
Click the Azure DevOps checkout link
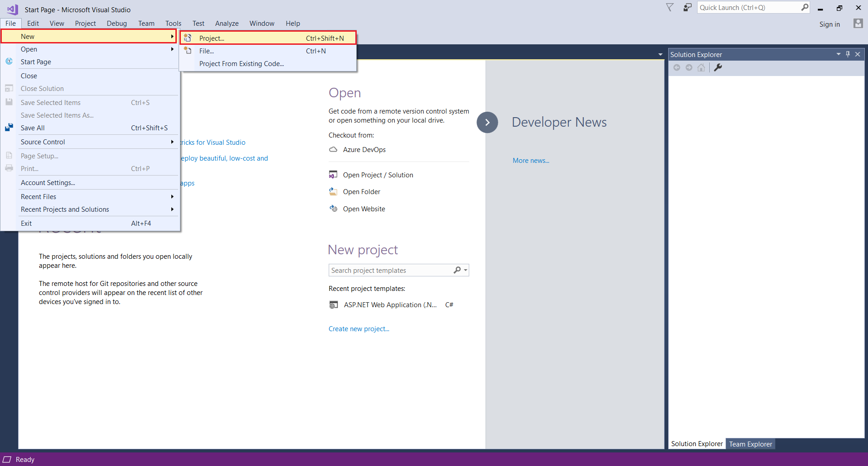364,149
